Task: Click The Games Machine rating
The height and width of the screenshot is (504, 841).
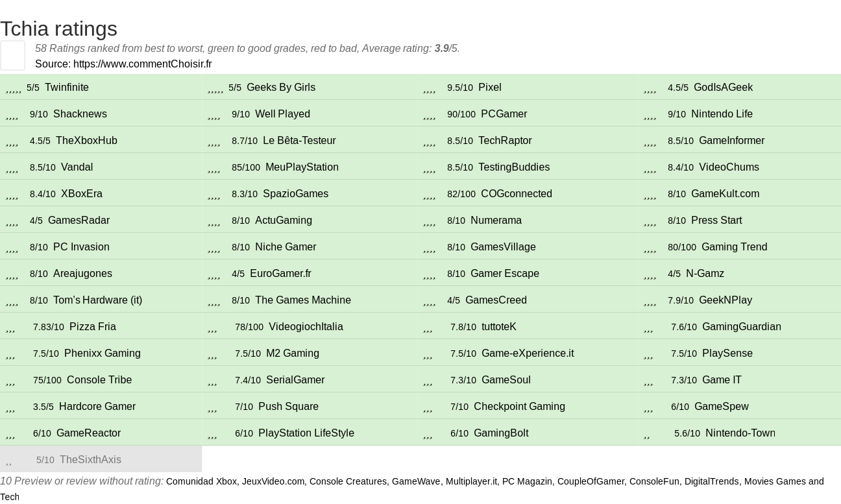Action: point(310,300)
